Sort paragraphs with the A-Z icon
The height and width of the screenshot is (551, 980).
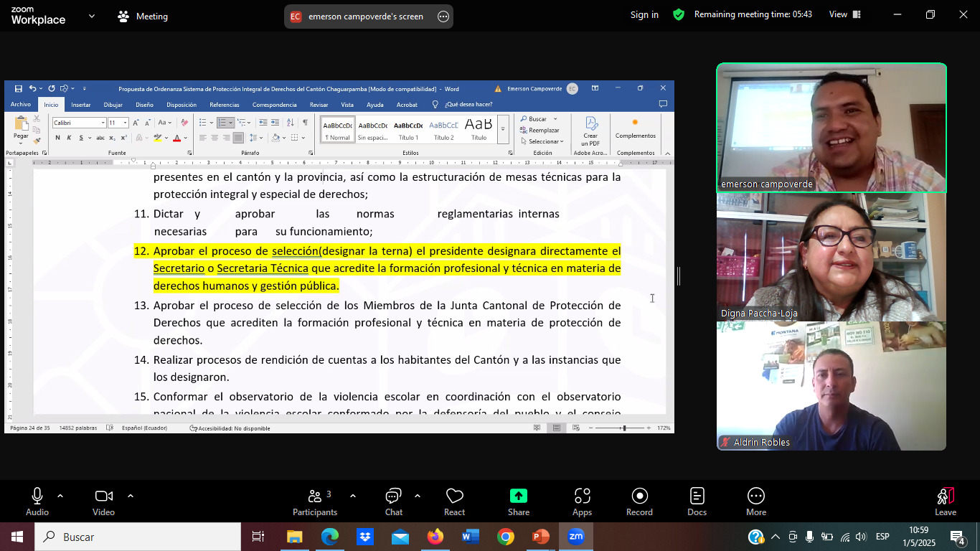pyautogui.click(x=291, y=123)
